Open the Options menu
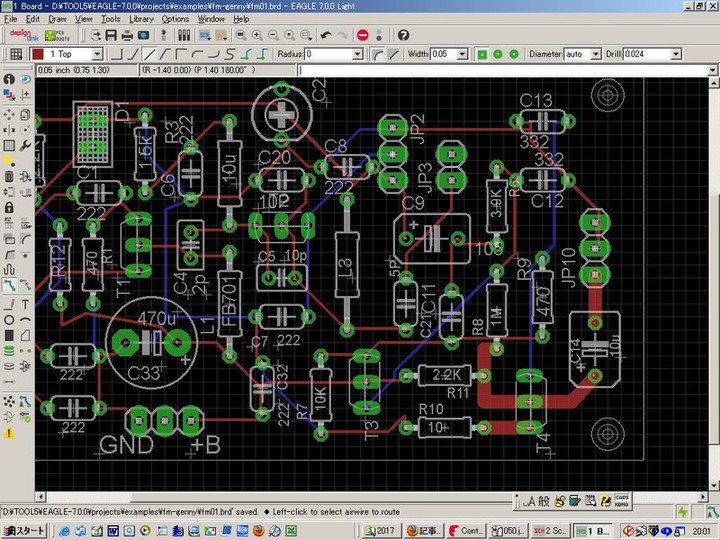Viewport: 720px width, 540px height. [x=175, y=19]
